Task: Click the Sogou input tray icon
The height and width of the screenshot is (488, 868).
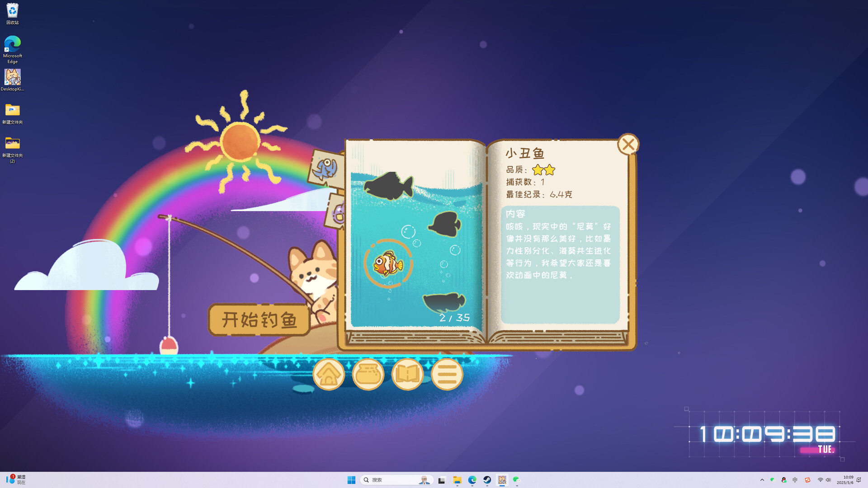Action: click(807, 480)
